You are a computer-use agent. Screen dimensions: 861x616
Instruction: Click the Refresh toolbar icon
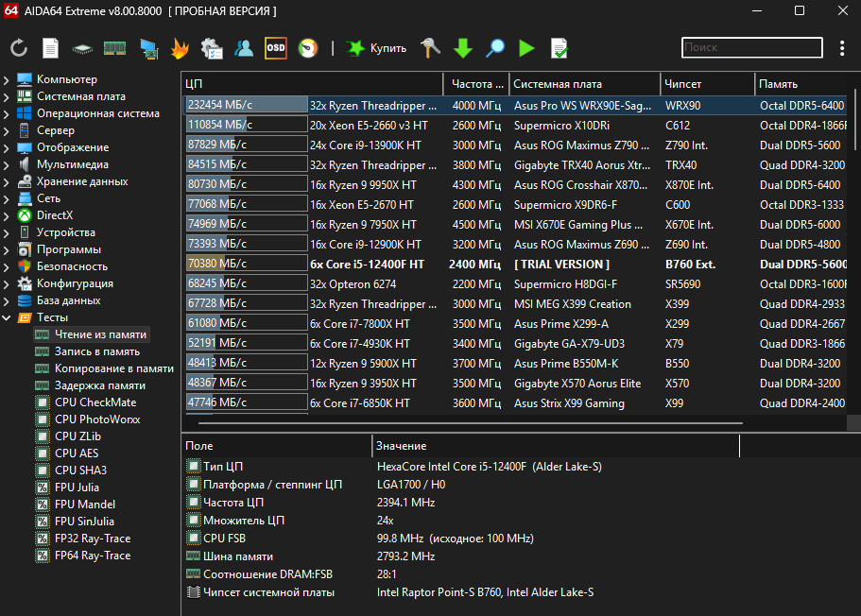pos(19,48)
